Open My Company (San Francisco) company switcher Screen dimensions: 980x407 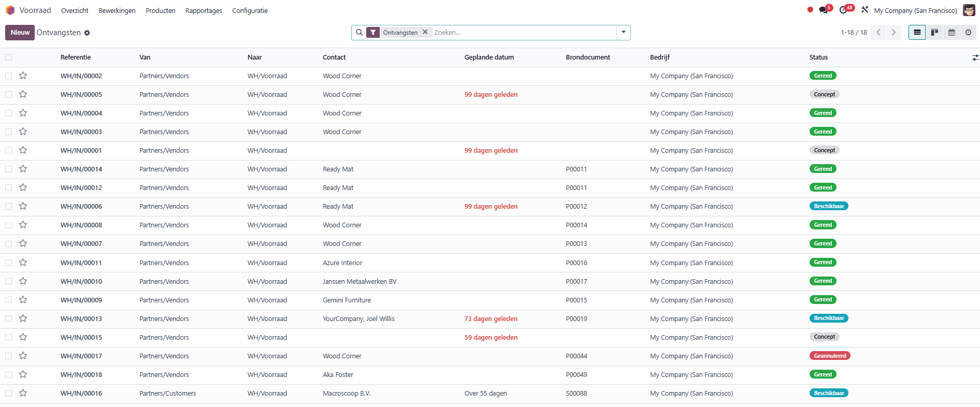click(x=915, y=10)
